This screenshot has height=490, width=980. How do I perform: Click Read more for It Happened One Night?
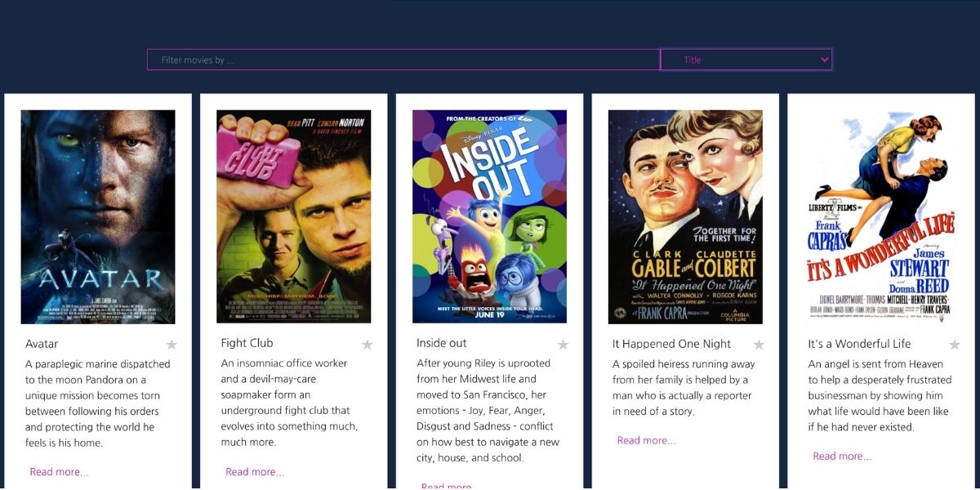point(646,440)
